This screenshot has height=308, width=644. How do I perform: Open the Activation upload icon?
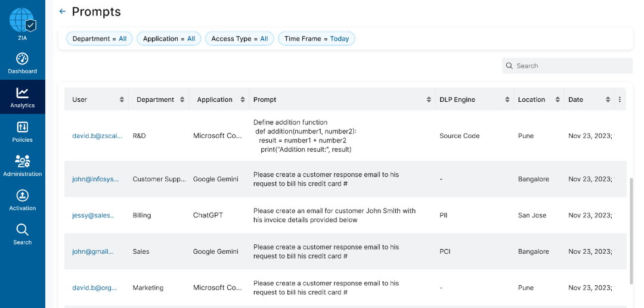(22, 195)
